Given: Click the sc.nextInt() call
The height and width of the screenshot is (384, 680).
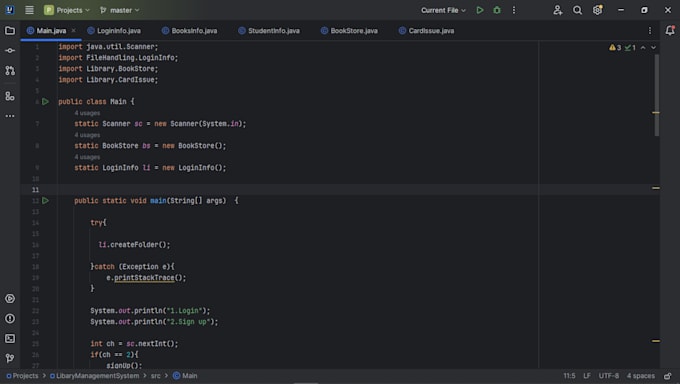Looking at the screenshot, I should pyautogui.click(x=152, y=344).
